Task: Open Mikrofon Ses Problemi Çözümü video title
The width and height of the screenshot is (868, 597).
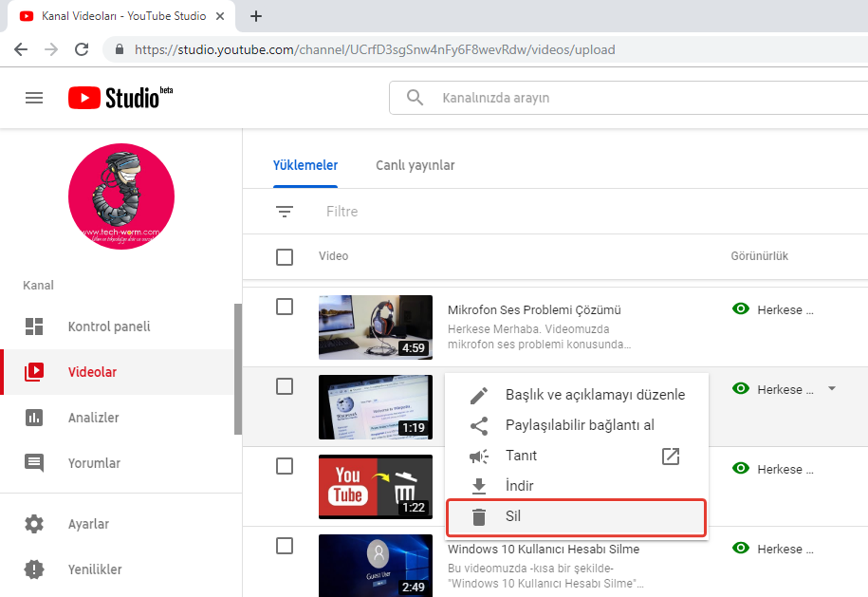Action: (534, 310)
